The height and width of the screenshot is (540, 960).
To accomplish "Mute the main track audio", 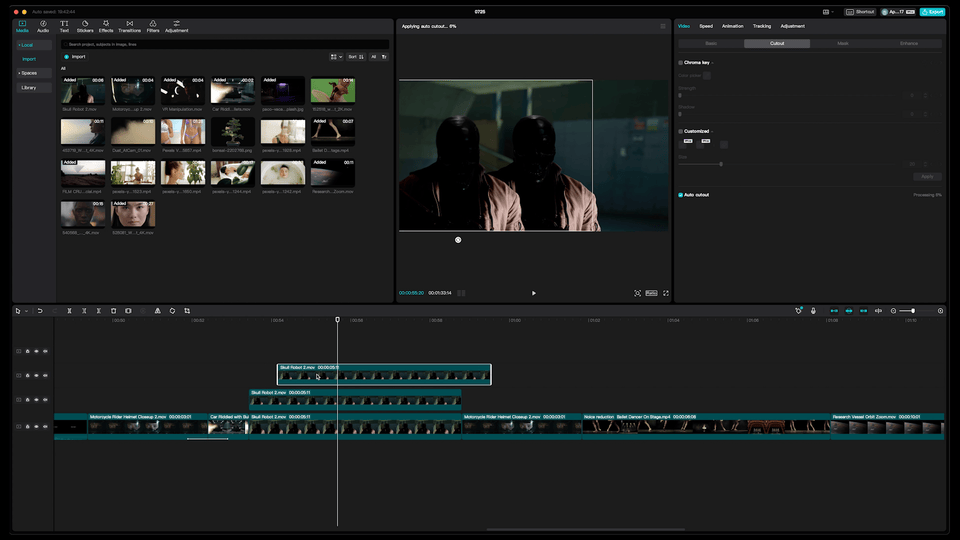I will pyautogui.click(x=45, y=427).
